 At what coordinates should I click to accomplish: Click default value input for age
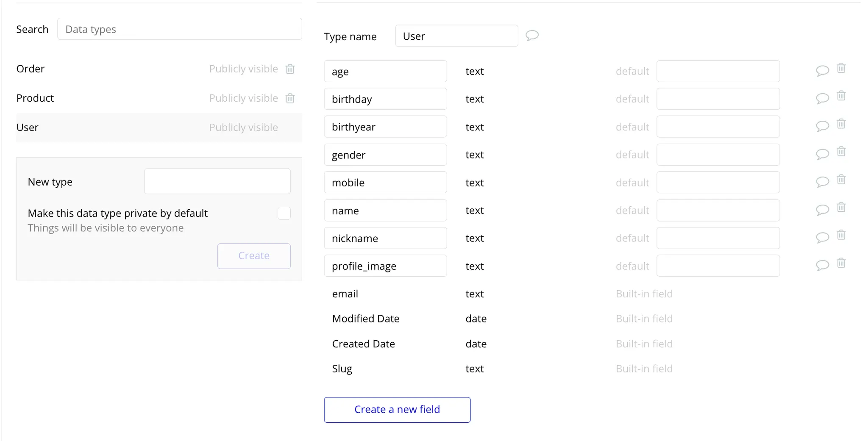(x=718, y=71)
